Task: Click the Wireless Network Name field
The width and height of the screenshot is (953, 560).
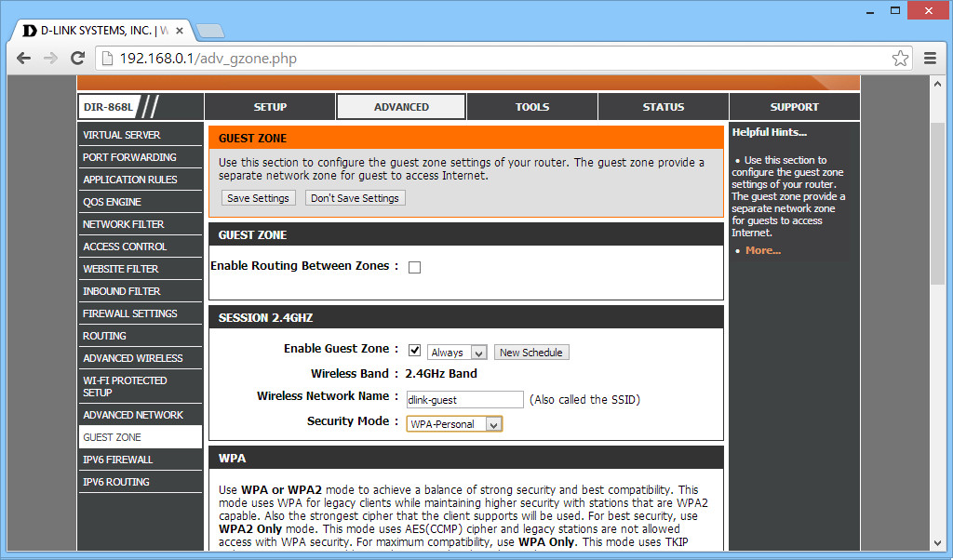Action: click(465, 400)
